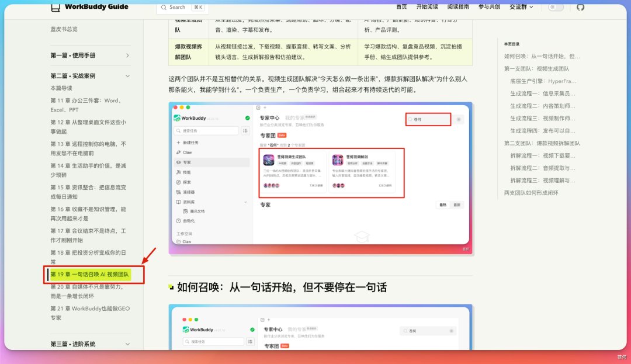Collapse the 第二篇・实战案例 section
The image size is (631, 364).
(90, 76)
